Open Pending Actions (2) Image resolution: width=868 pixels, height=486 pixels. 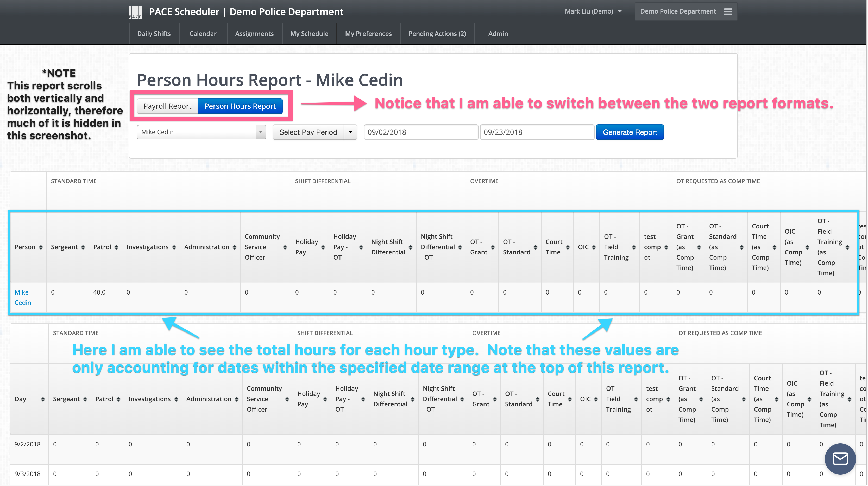[x=437, y=34]
